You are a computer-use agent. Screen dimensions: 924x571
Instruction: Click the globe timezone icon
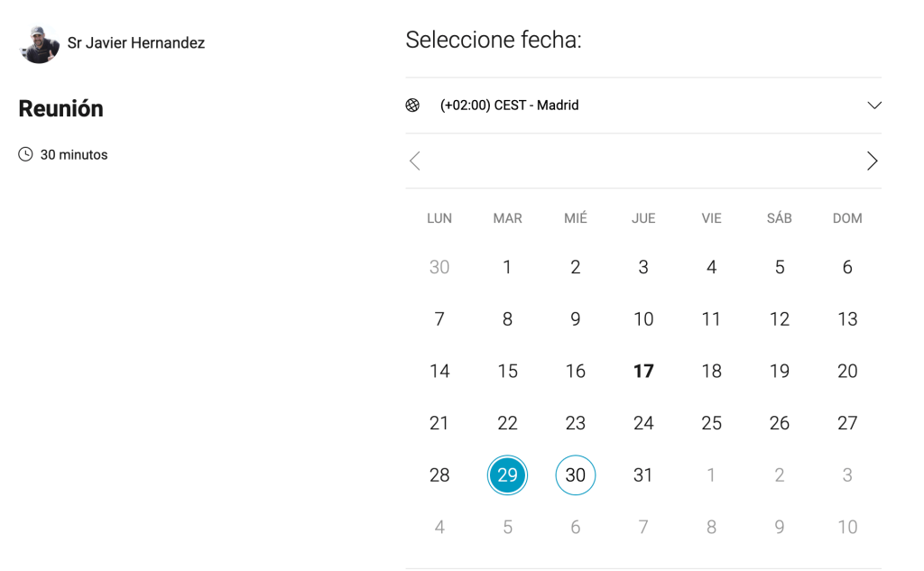[412, 105]
